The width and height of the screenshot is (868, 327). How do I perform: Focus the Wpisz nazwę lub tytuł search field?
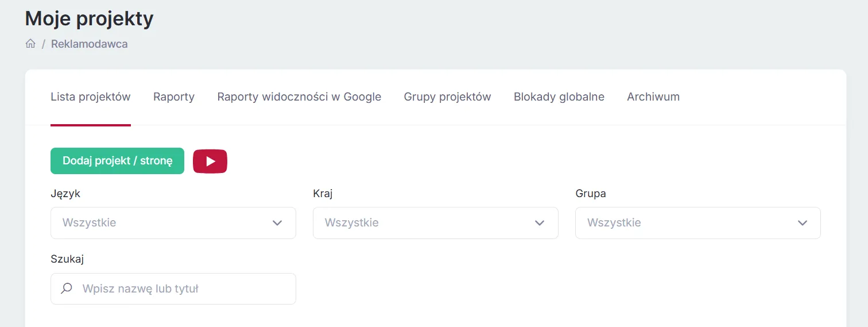click(x=173, y=288)
